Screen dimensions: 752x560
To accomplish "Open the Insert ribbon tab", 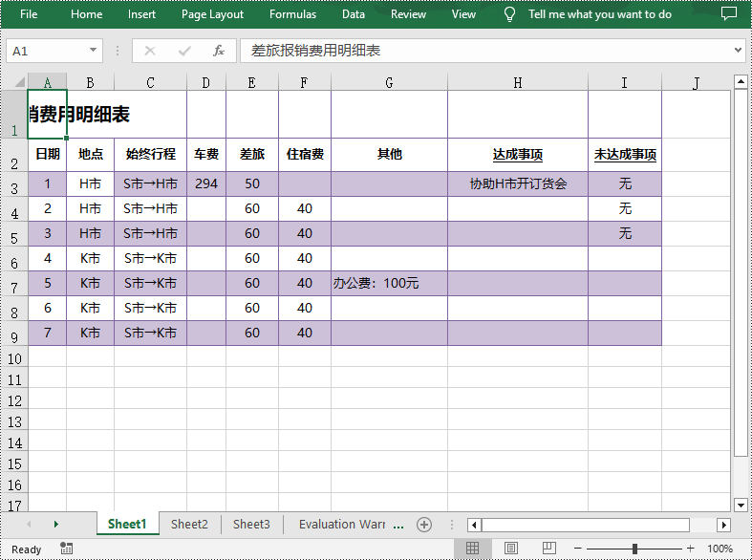I will pos(141,14).
